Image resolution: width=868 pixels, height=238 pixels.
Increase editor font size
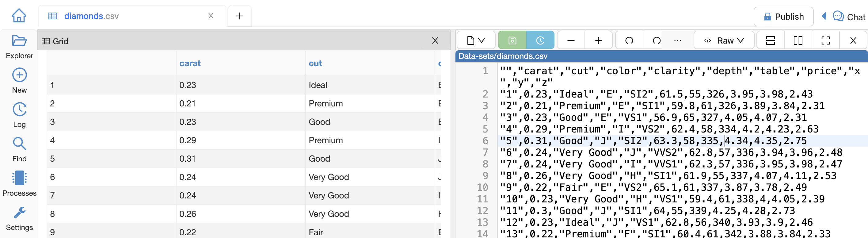click(x=598, y=41)
